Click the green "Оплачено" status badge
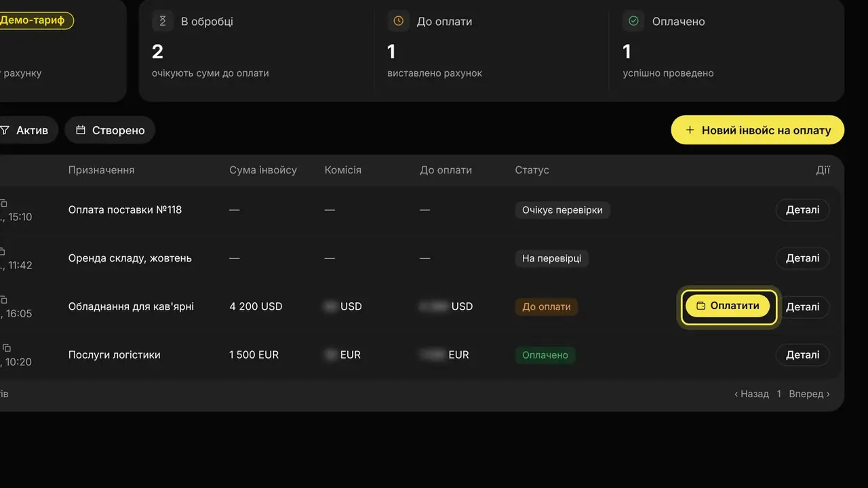 pos(545,354)
